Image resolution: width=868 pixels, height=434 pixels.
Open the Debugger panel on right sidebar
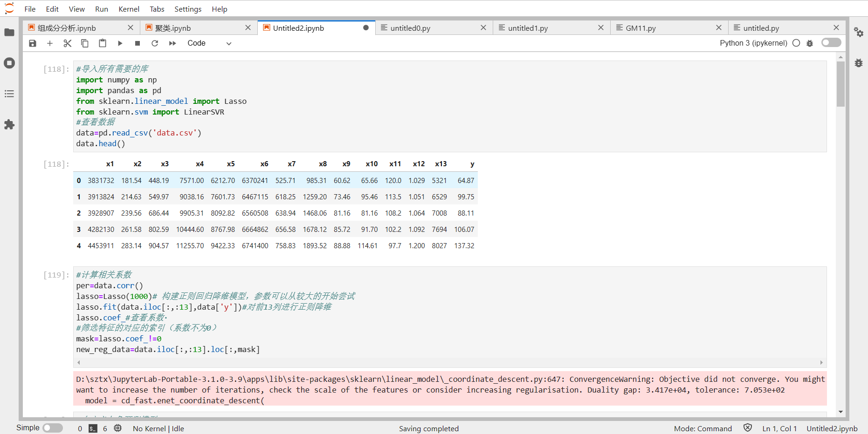(859, 63)
